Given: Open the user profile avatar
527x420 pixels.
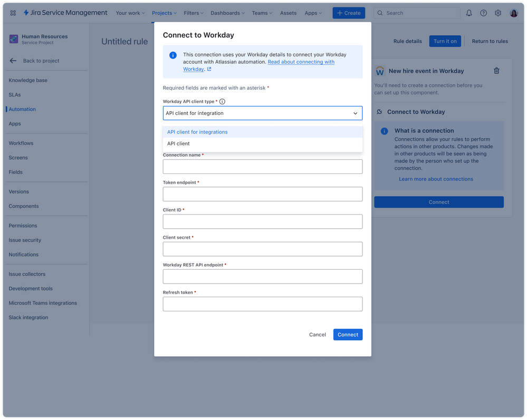Looking at the screenshot, I should (x=514, y=13).
